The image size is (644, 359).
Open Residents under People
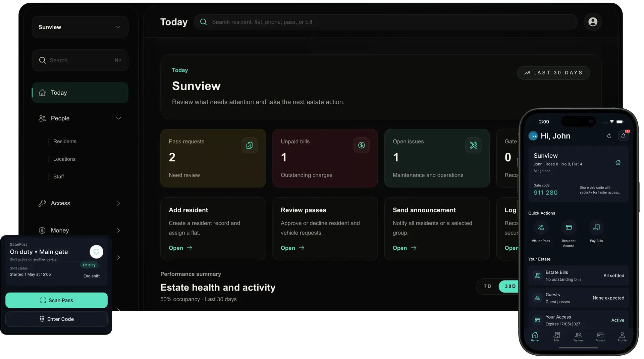[x=65, y=142]
